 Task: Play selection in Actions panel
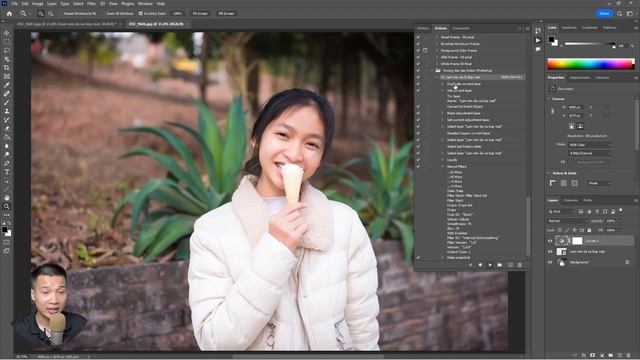pos(490,265)
